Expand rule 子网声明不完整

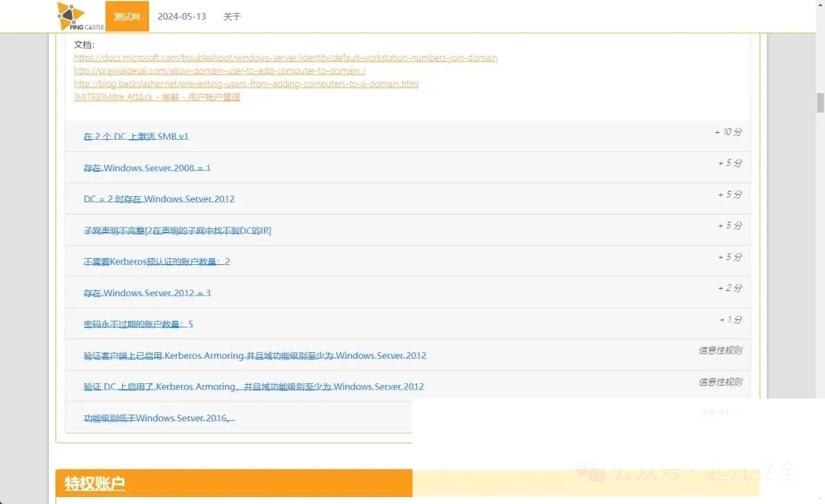177,231
